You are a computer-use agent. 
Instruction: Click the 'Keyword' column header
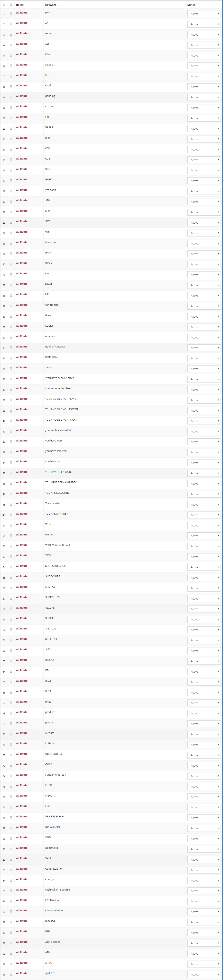51,5
